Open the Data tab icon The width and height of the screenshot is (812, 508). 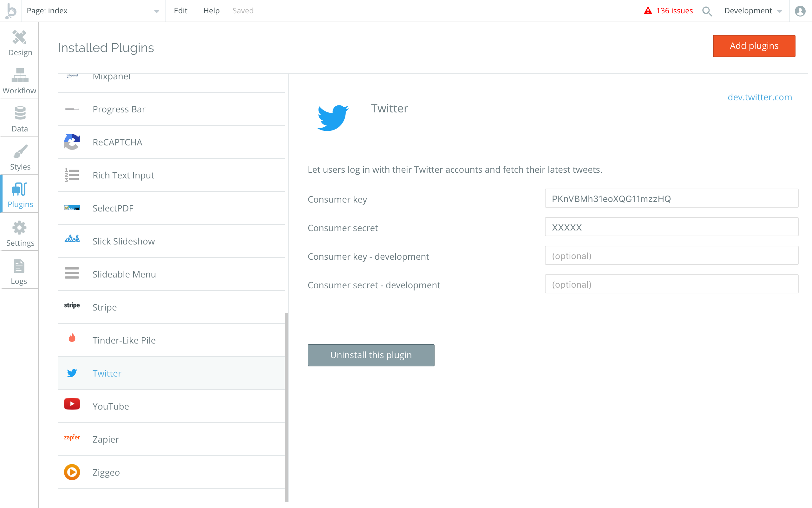[20, 113]
